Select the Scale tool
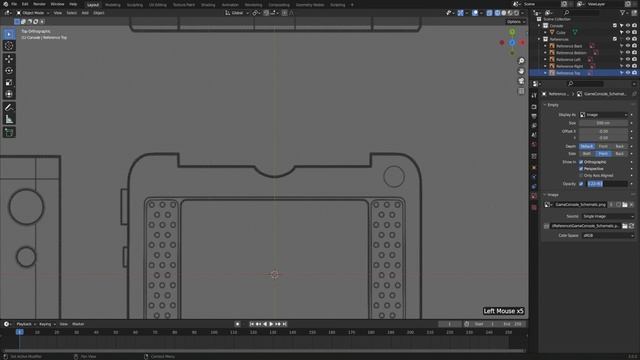The image size is (640, 360). click(x=9, y=82)
